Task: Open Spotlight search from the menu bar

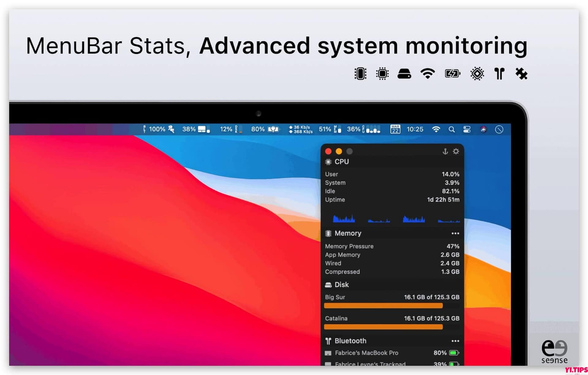Action: click(452, 129)
